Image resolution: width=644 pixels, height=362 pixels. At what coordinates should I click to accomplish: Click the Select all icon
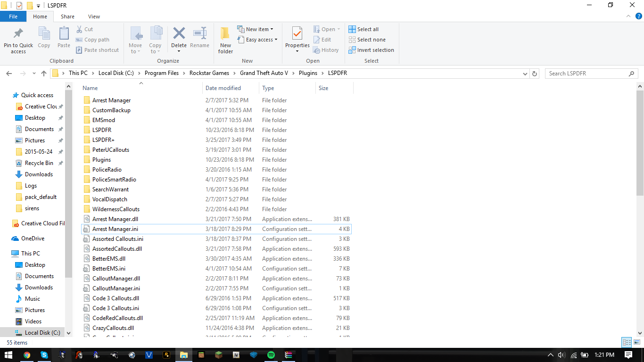(x=352, y=29)
